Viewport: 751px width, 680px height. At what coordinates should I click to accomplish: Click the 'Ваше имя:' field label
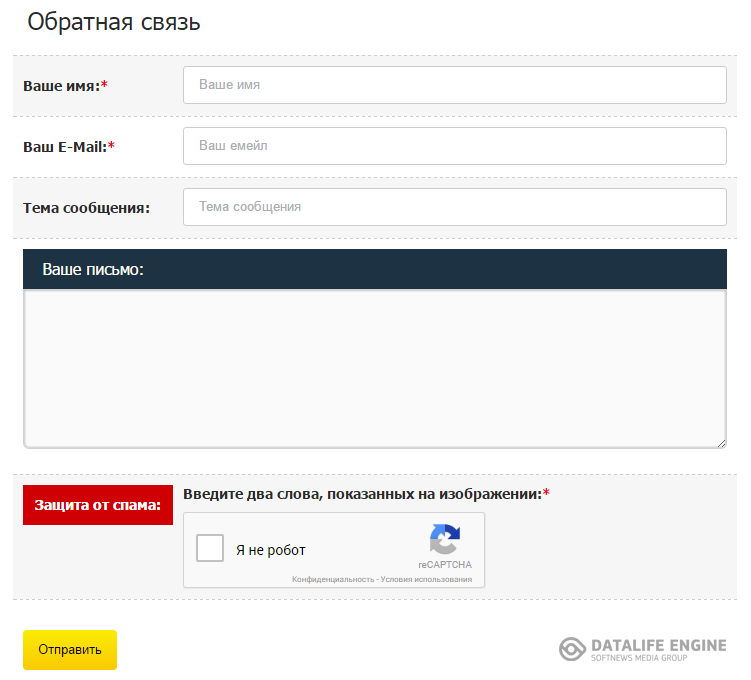click(x=66, y=86)
